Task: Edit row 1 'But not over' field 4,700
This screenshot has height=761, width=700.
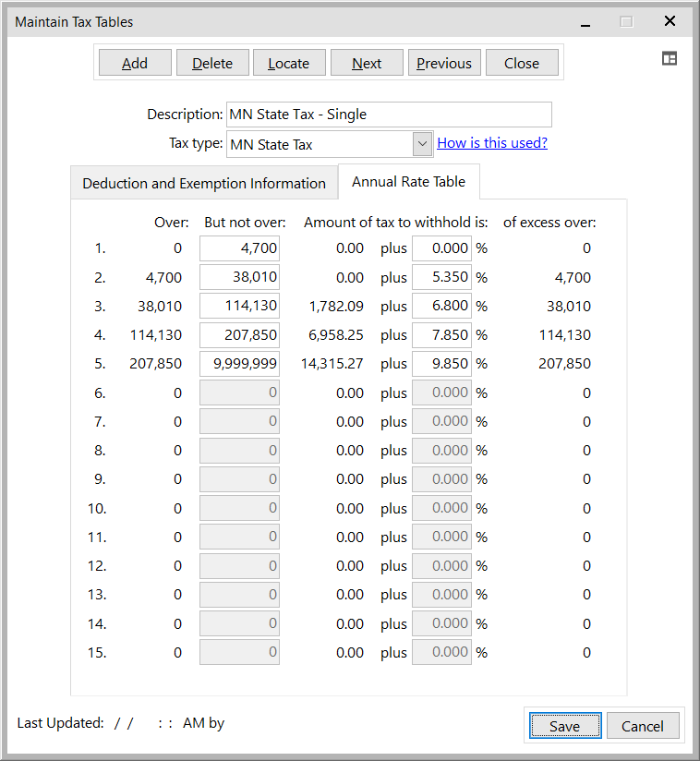Action: click(239, 248)
